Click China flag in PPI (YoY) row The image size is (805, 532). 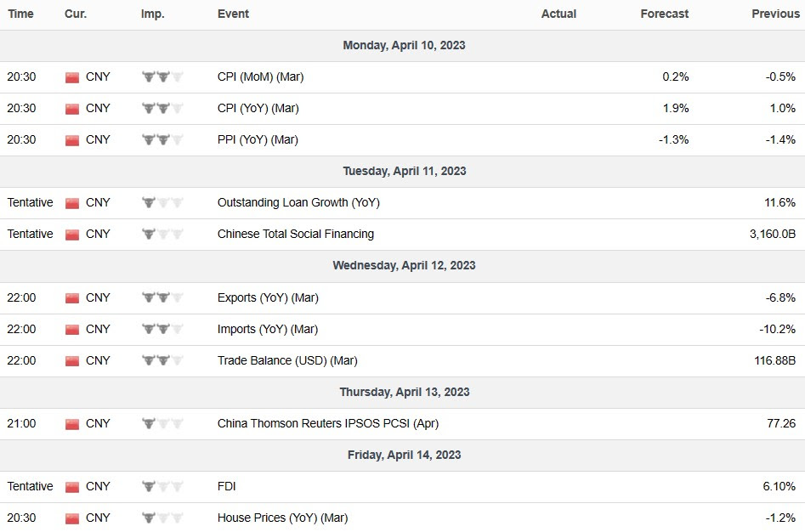click(x=72, y=140)
